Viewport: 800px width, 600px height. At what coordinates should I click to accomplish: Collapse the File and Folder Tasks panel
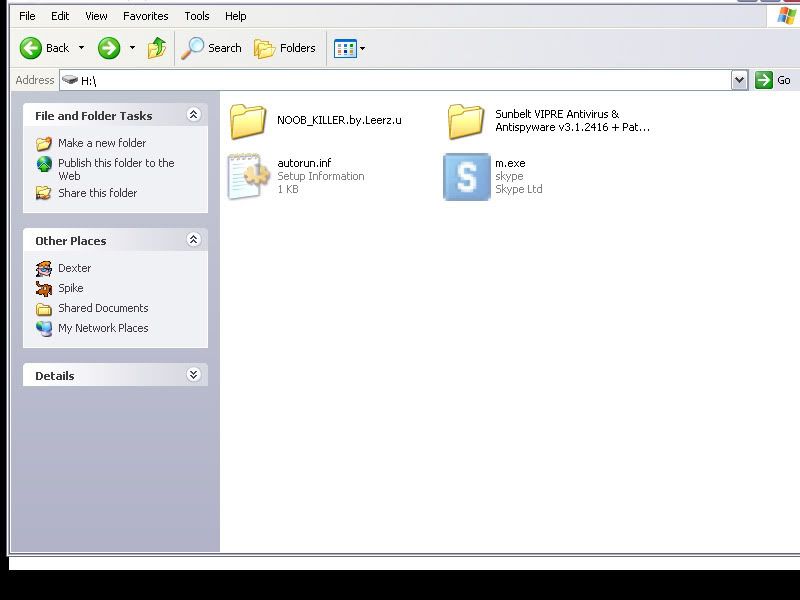(x=193, y=115)
